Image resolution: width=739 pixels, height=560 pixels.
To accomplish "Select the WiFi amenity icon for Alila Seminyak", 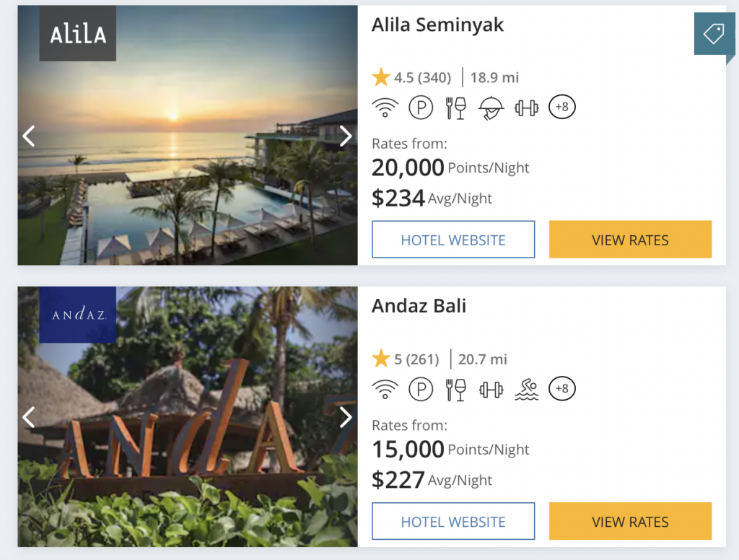I will click(386, 107).
